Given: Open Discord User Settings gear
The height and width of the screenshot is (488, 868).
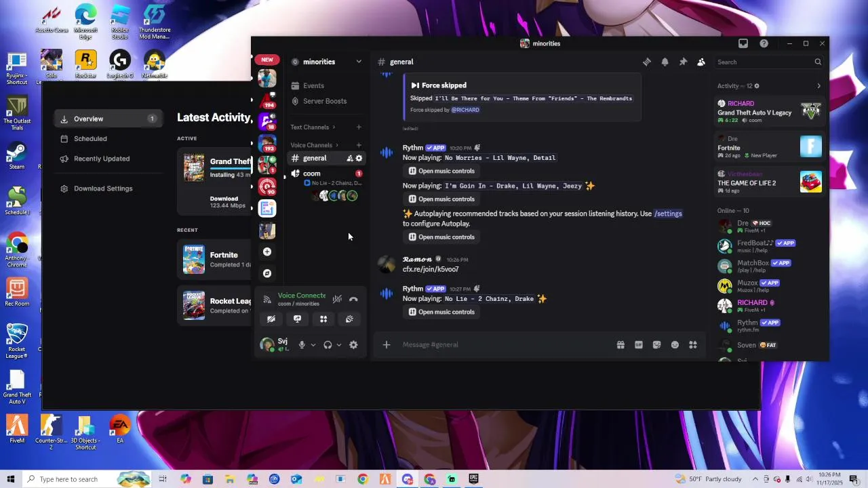Looking at the screenshot, I should pyautogui.click(x=353, y=345).
